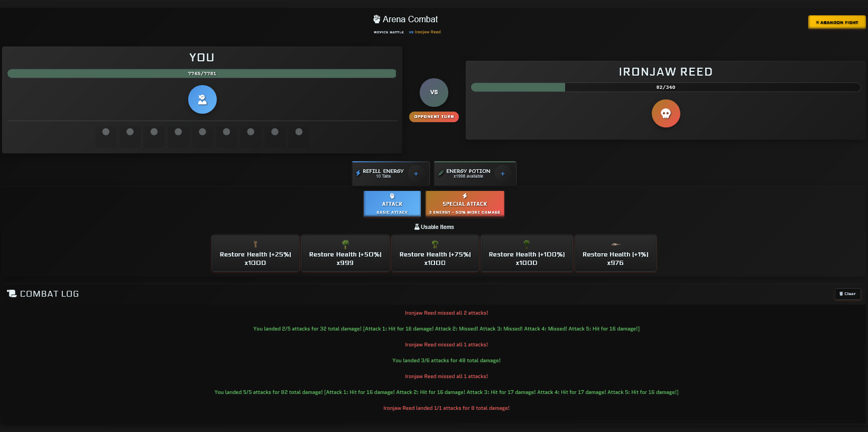Use Restore Health +100% item
Image resolution: width=868 pixels, height=432 pixels.
527,253
